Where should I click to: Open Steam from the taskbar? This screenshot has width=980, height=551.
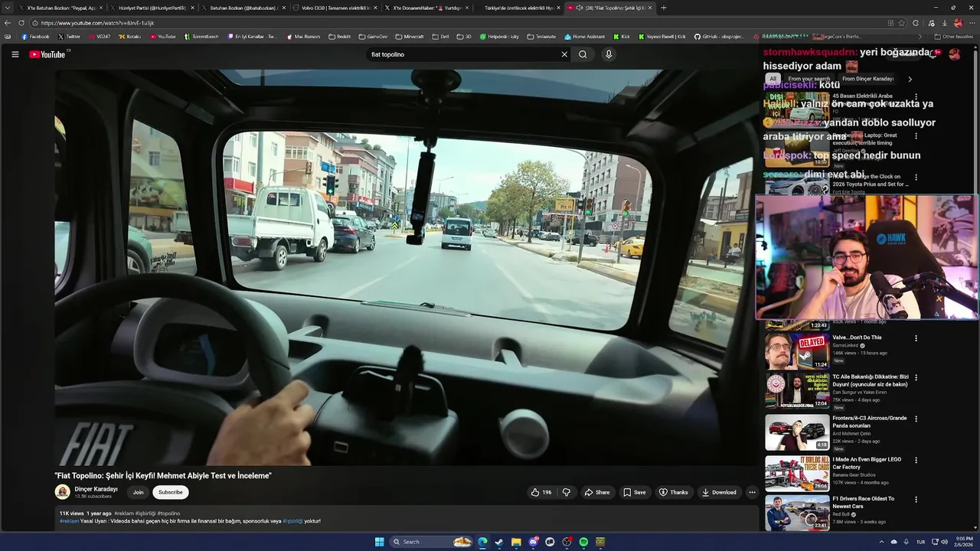point(499,542)
